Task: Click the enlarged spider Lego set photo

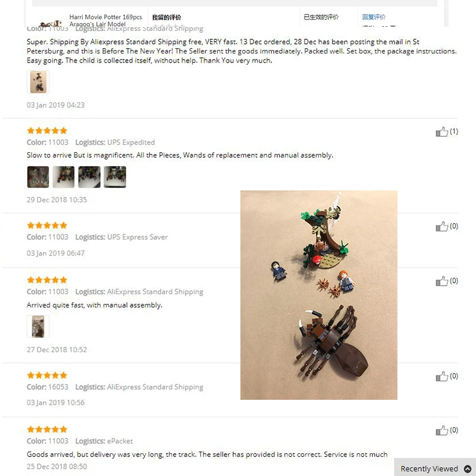Action: pos(319,295)
